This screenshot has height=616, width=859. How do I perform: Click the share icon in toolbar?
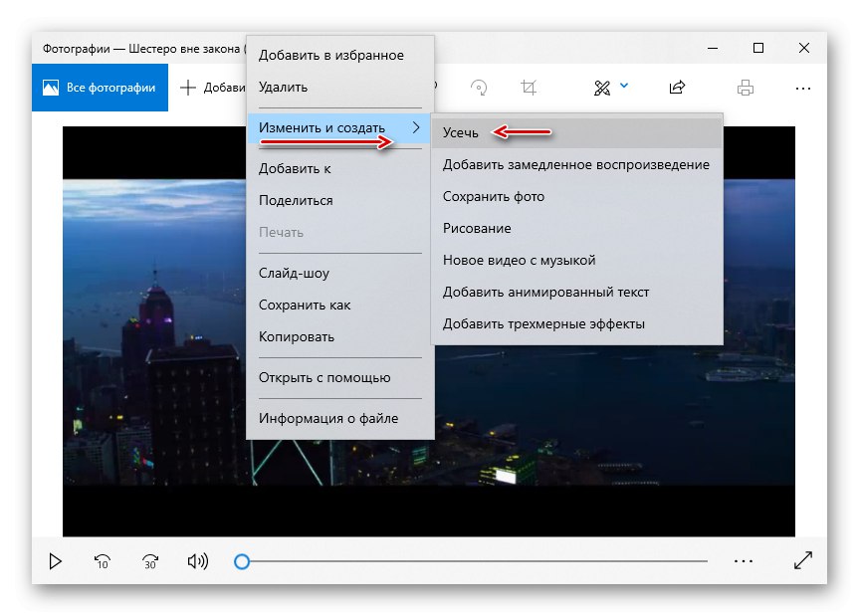pos(677,88)
